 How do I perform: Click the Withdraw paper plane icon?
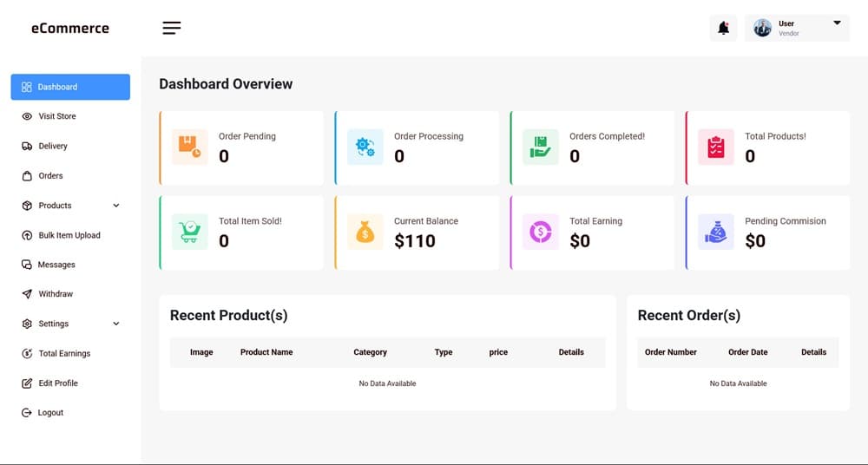27,294
